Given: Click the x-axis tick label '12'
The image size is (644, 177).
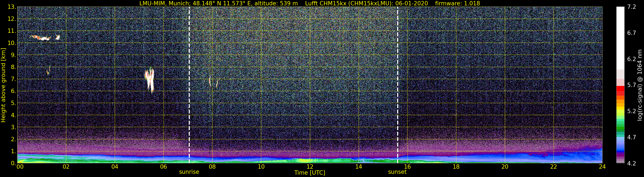Looking at the screenshot, I should (310, 167).
